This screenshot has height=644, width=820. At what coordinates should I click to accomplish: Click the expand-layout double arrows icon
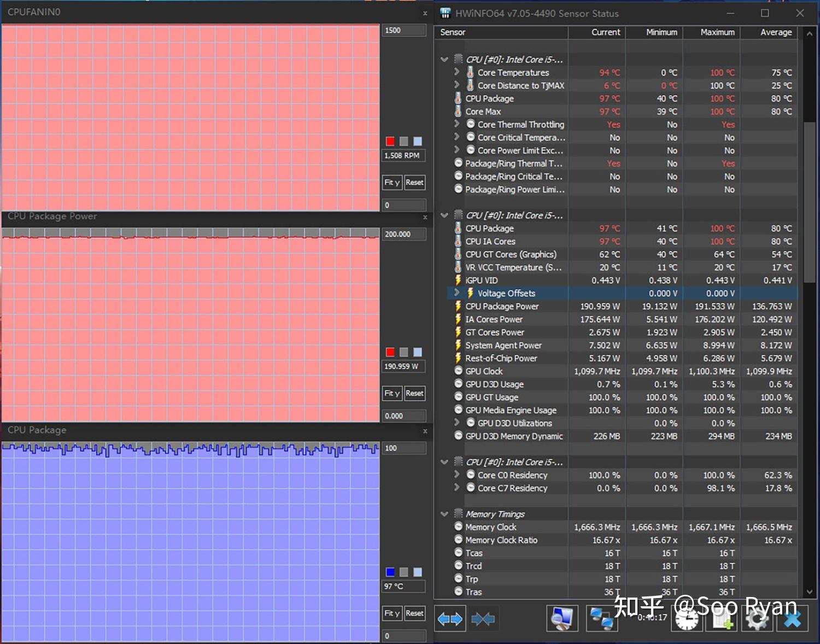(x=450, y=619)
